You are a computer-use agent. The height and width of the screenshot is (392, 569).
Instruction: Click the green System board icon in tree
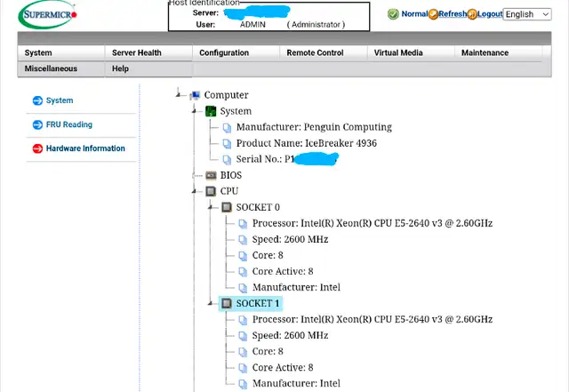coord(211,111)
